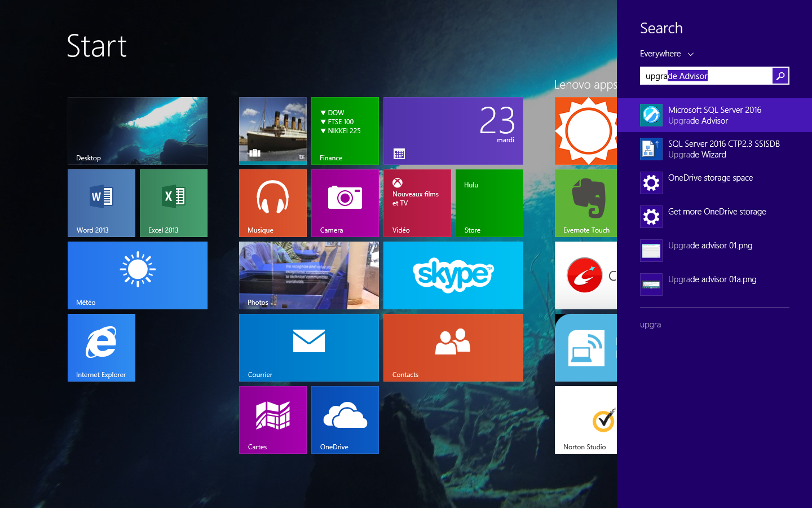Select Get more OneDrive storage result
Screen dimensions: 812x508
[x=714, y=217]
